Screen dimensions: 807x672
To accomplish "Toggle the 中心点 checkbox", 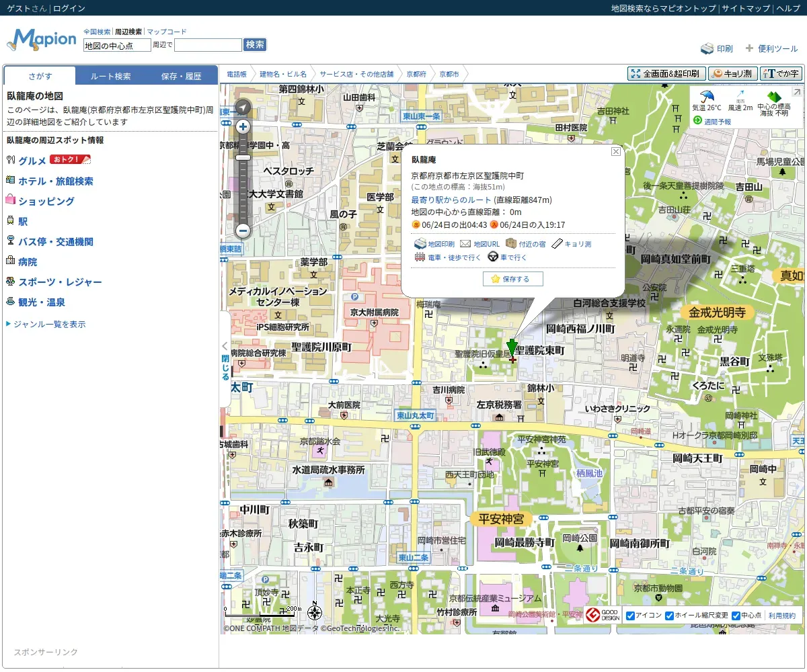I will click(x=736, y=616).
